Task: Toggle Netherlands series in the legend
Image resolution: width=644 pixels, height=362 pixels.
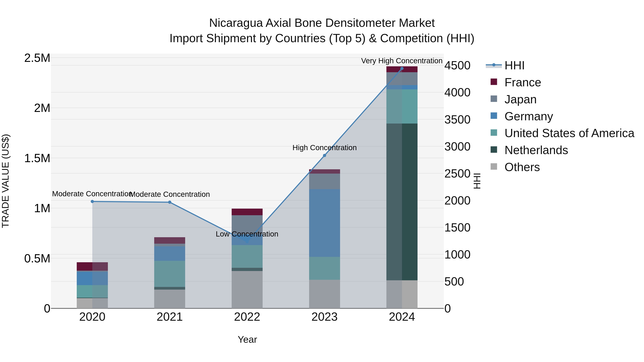Action: pyautogui.click(x=529, y=150)
